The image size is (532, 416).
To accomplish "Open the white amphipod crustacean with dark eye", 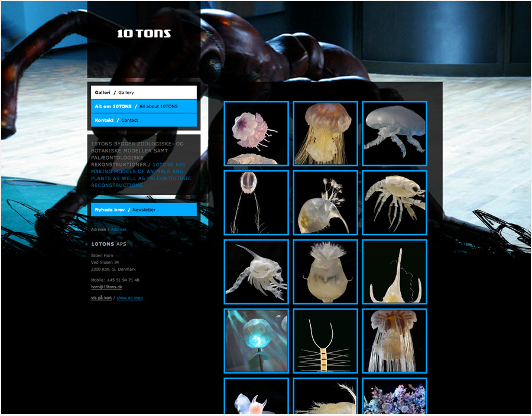I will point(395,203).
